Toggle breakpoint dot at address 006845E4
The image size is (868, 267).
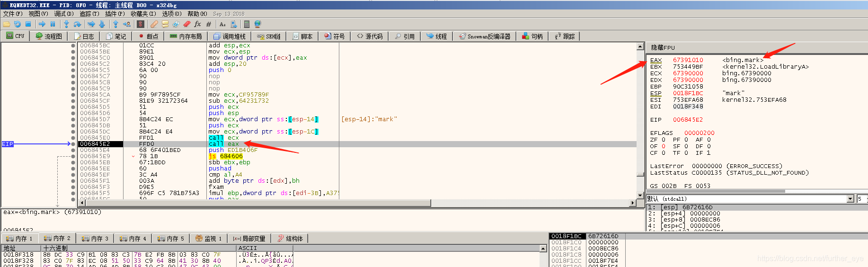pos(73,150)
